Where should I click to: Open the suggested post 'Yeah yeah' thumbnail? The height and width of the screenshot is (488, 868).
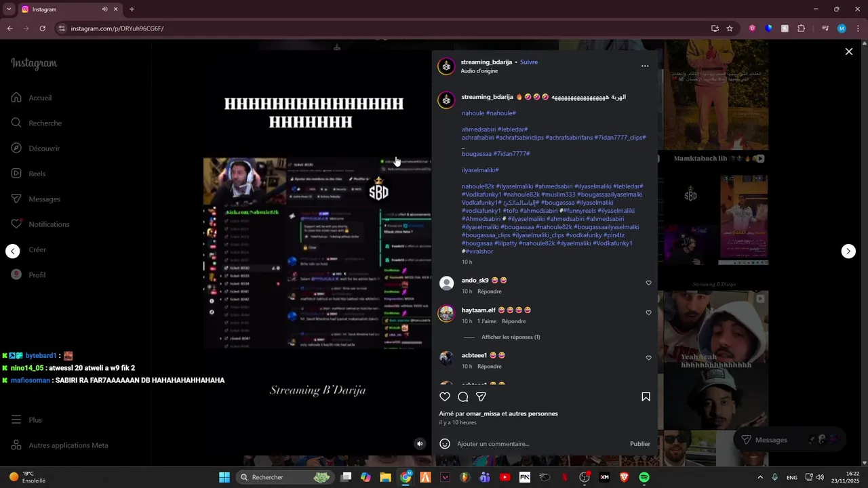coord(716,361)
